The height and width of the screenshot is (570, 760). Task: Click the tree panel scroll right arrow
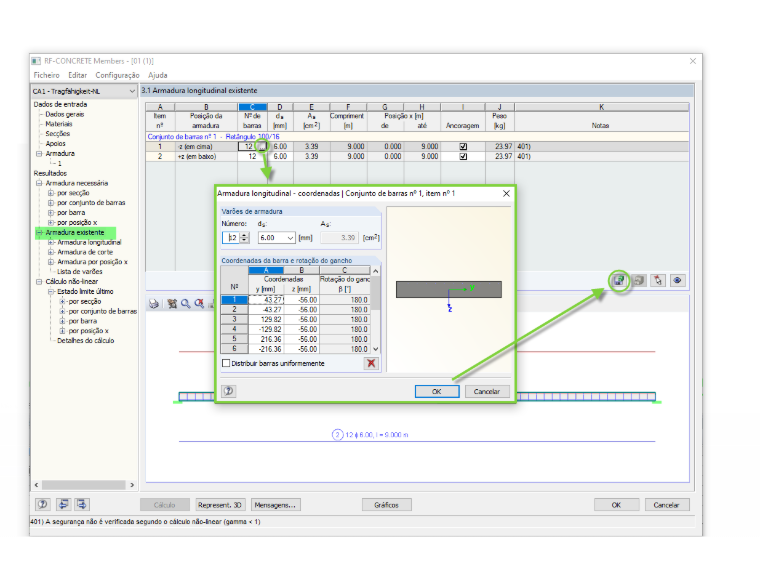click(x=132, y=485)
